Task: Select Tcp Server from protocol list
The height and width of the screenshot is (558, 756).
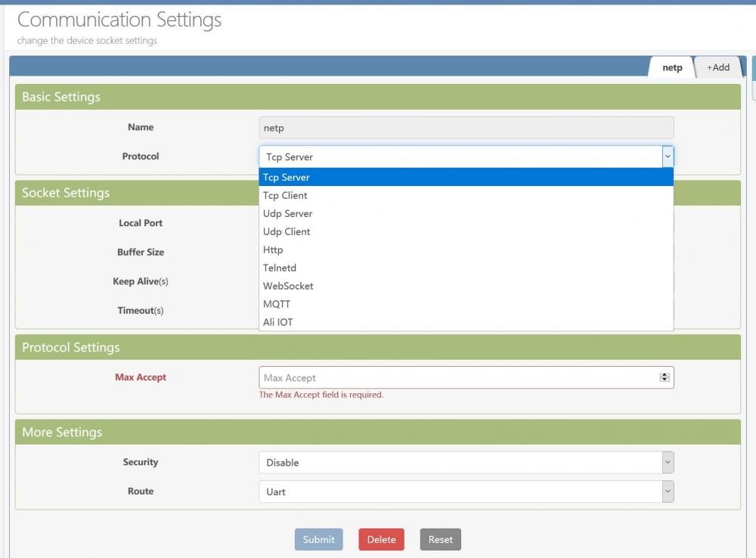Action: point(466,178)
